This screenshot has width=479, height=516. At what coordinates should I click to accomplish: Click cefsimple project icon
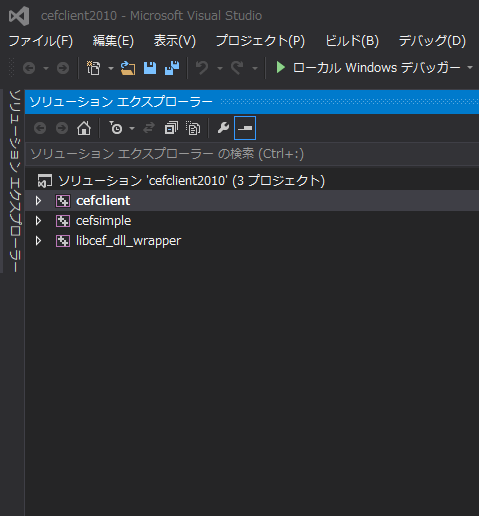[63, 221]
